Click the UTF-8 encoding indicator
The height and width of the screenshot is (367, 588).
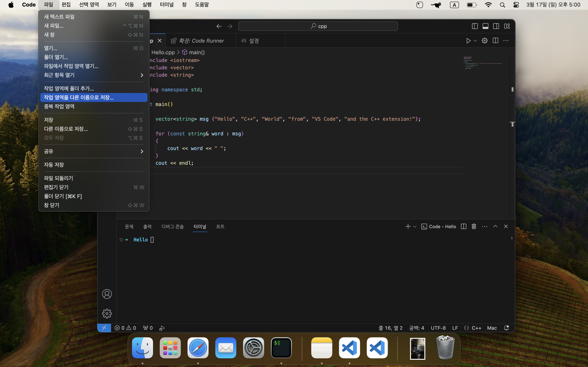(x=438, y=328)
